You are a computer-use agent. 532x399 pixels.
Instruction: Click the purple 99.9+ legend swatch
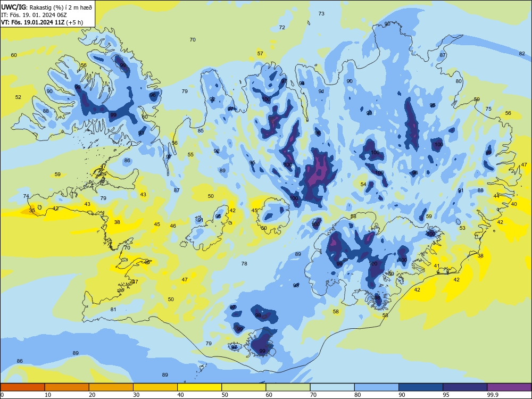509,387
